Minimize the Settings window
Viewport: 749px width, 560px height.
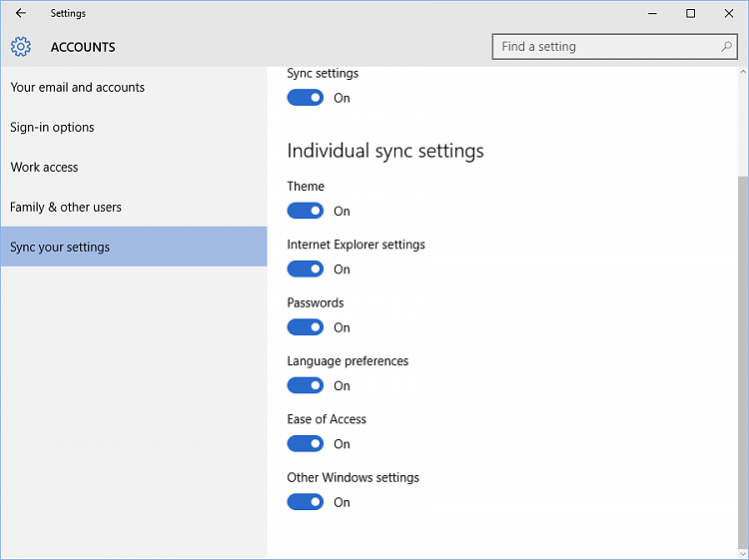(x=652, y=13)
